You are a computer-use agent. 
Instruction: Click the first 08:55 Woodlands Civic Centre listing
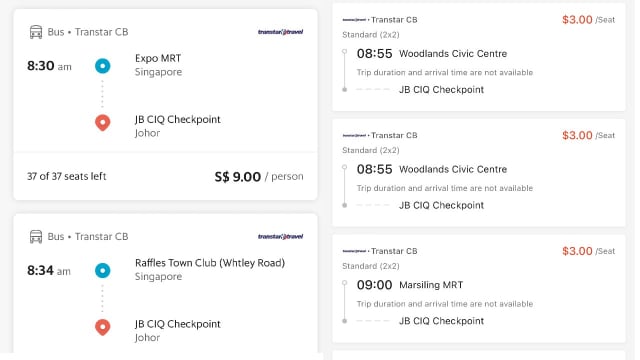[479, 57]
